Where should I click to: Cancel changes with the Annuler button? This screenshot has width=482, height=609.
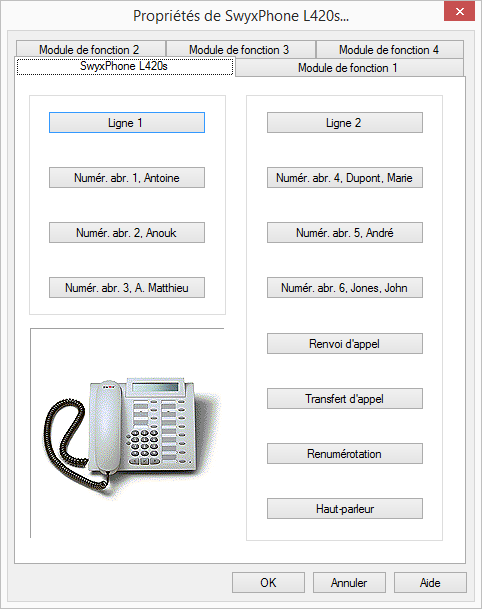pos(349,583)
